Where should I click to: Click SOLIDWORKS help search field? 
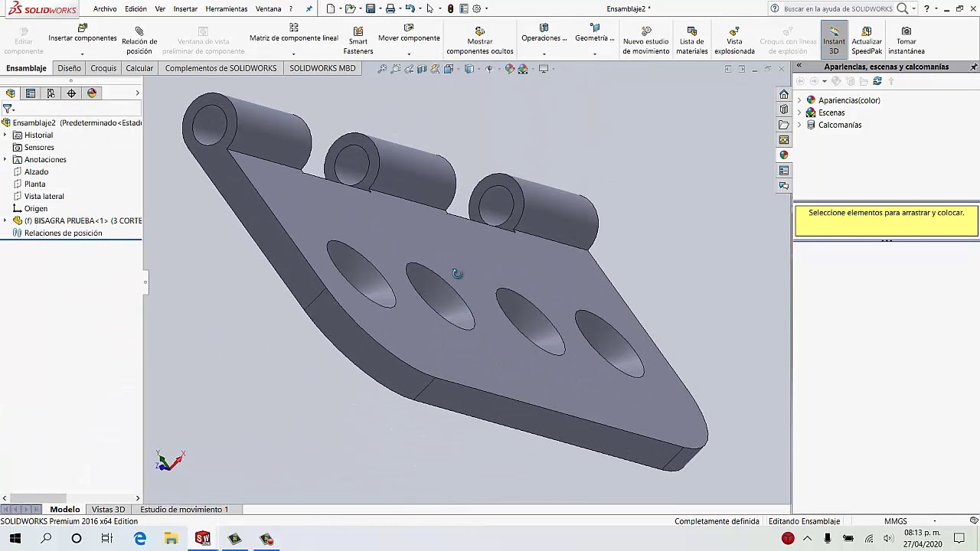click(838, 8)
